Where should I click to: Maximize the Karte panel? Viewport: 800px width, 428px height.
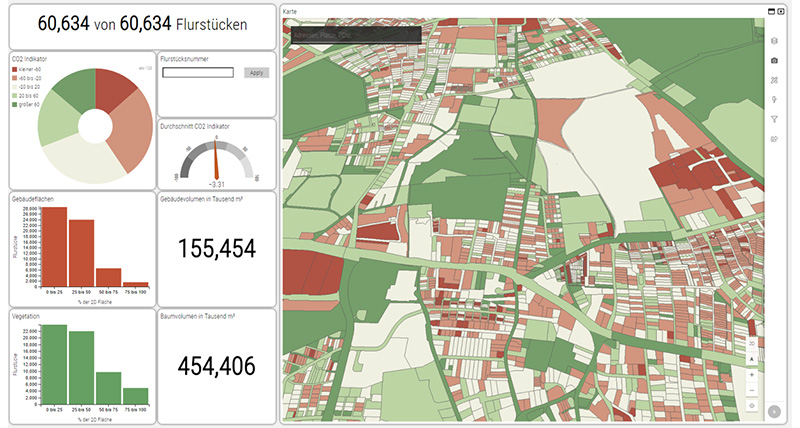(x=772, y=10)
